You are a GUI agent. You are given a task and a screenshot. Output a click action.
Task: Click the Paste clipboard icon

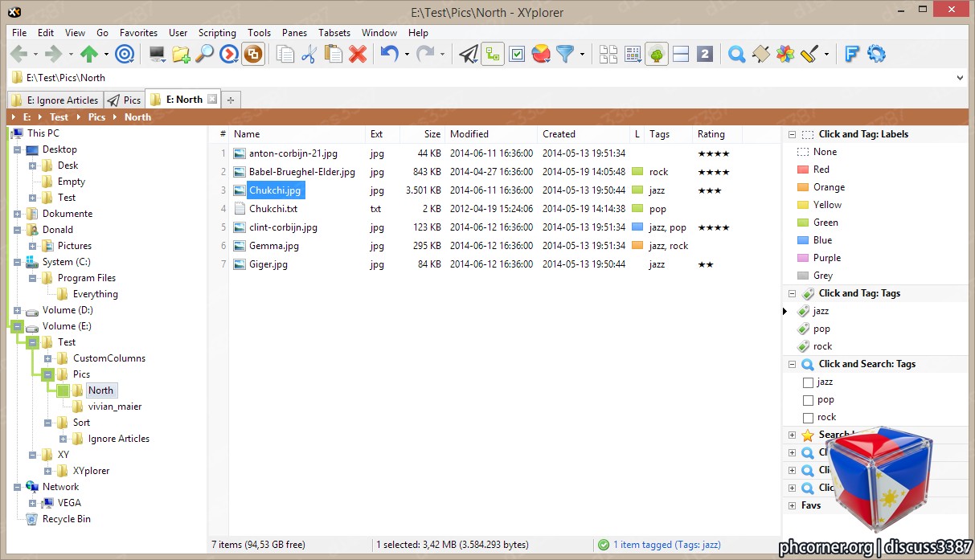tap(334, 54)
